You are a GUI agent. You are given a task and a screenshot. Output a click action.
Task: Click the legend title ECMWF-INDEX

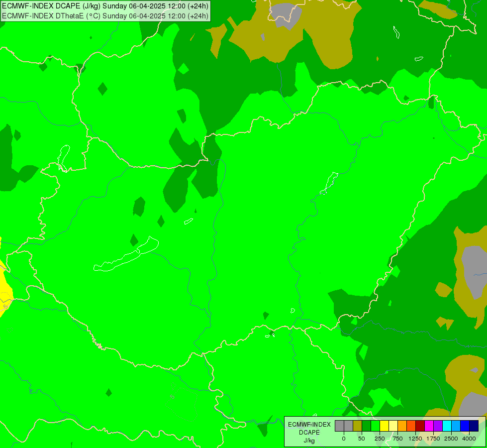pyautogui.click(x=309, y=425)
